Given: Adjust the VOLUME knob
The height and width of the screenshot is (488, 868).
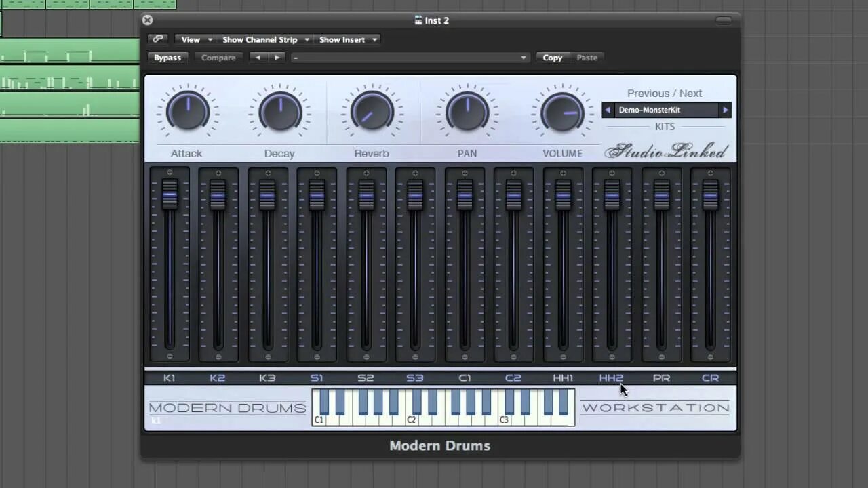Looking at the screenshot, I should click(x=562, y=112).
